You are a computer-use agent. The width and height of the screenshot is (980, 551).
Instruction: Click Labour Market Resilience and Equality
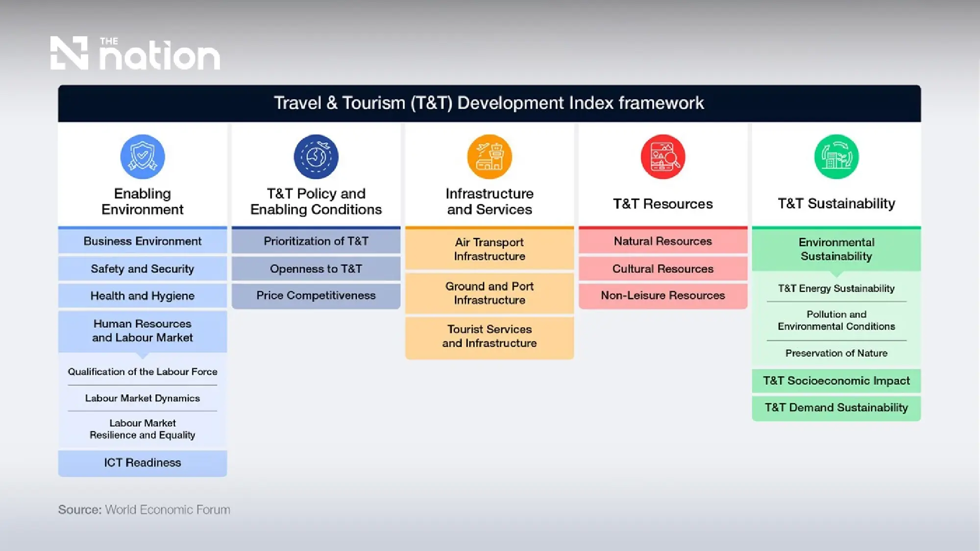pos(143,429)
